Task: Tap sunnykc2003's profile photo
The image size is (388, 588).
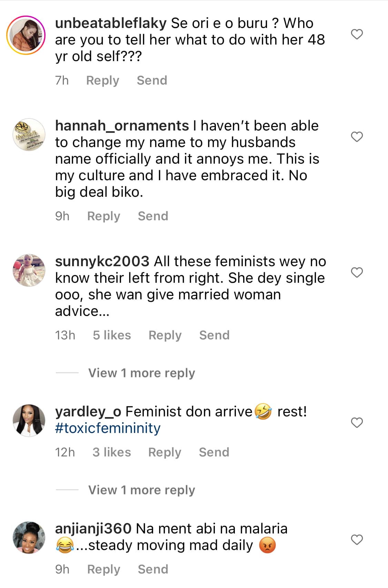Action: [x=29, y=270]
